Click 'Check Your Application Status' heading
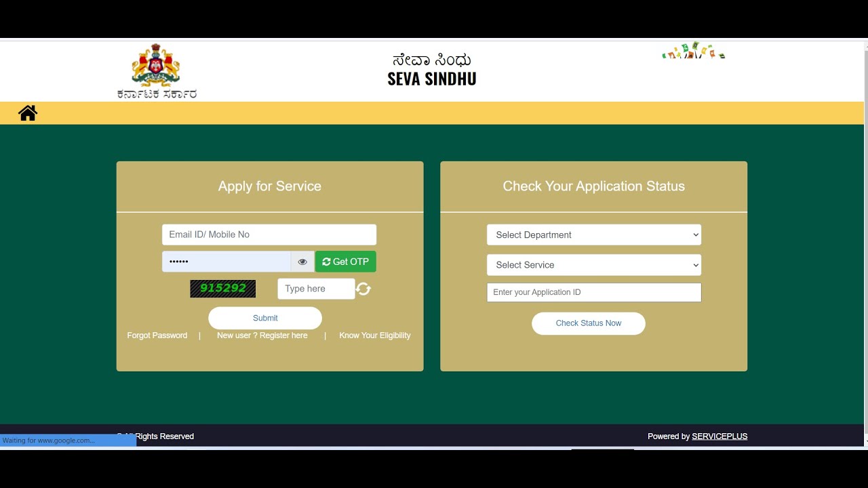The width and height of the screenshot is (868, 488). (x=594, y=186)
